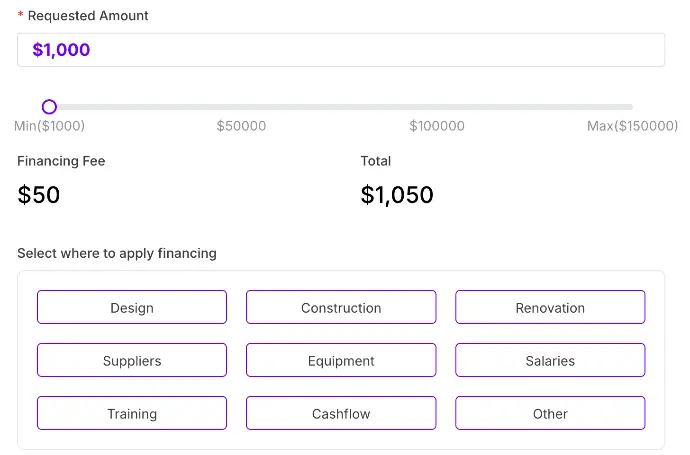Viewport: 690px width, 455px height.
Task: Pick the Equipment option
Action: click(x=341, y=361)
